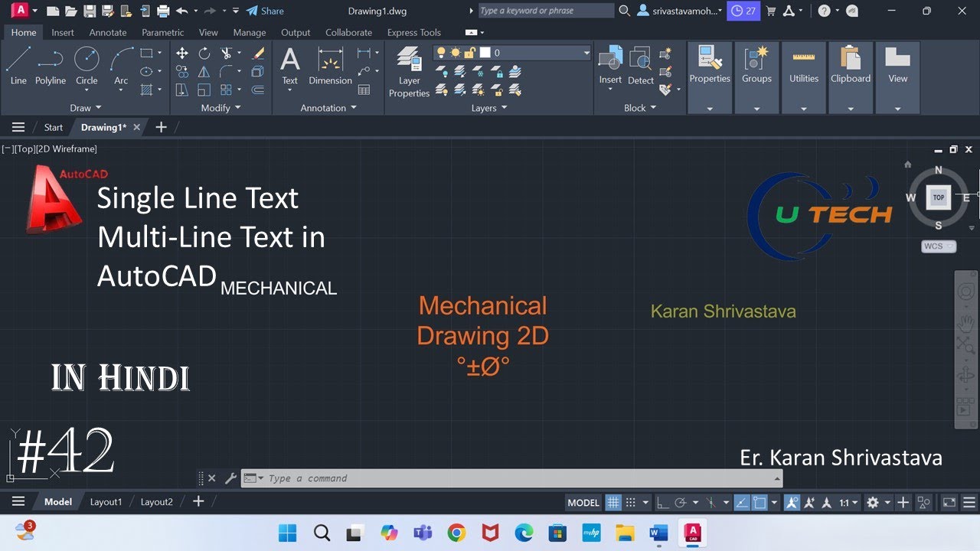This screenshot has width=980, height=551.
Task: Toggle the Clean Screen button
Action: pos(949,503)
